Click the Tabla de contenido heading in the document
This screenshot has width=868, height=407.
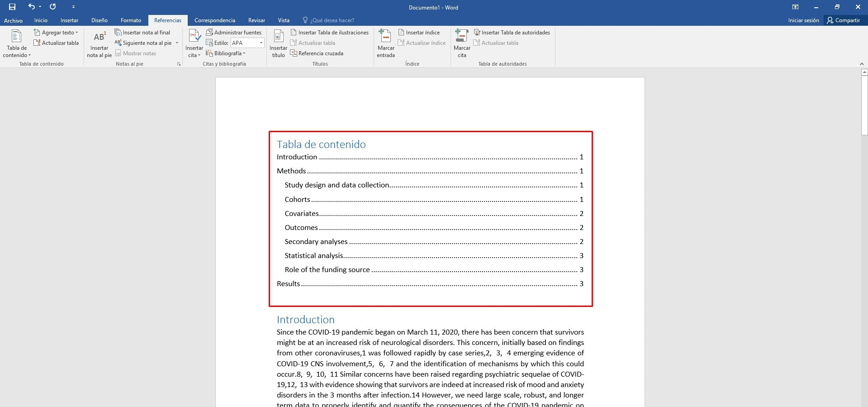(321, 144)
